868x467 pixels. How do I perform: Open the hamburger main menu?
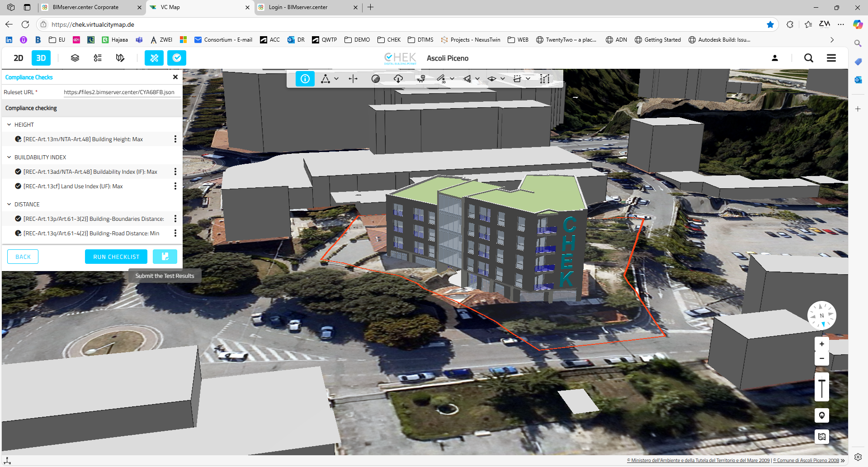(x=831, y=58)
